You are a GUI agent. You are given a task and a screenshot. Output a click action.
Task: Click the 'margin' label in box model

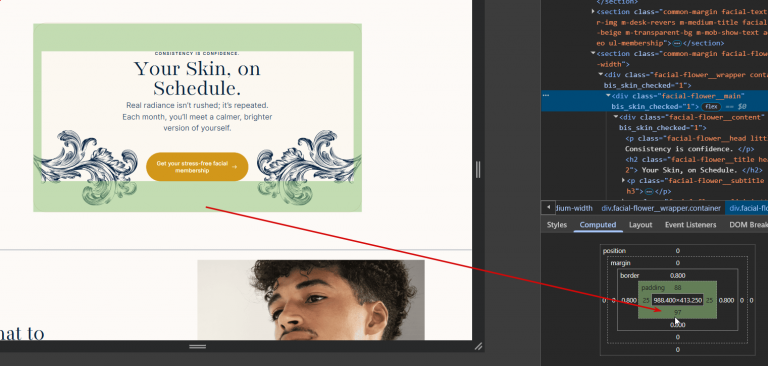click(x=620, y=263)
